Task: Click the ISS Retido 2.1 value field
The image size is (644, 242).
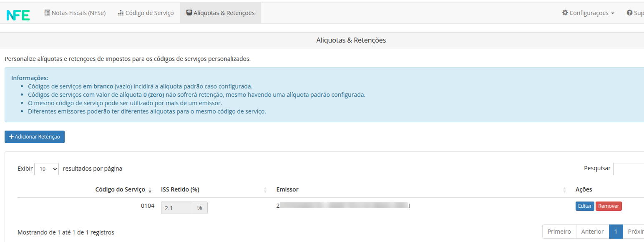Action: pos(176,208)
